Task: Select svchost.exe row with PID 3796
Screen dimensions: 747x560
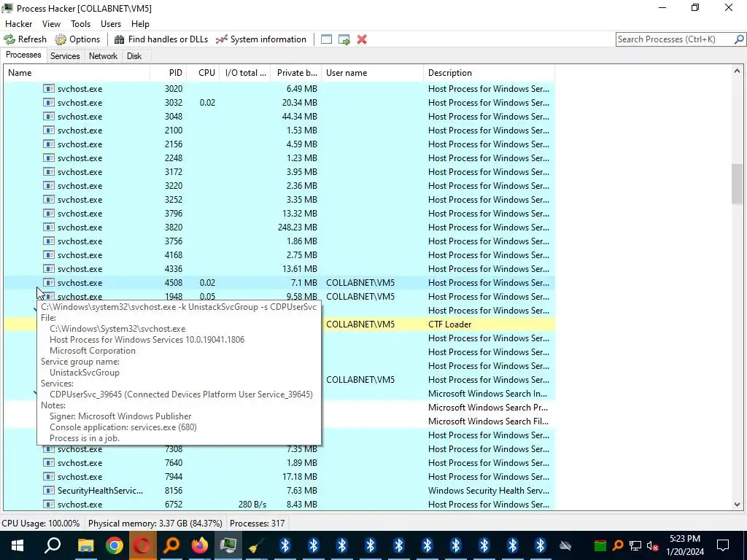Action: tap(279, 214)
